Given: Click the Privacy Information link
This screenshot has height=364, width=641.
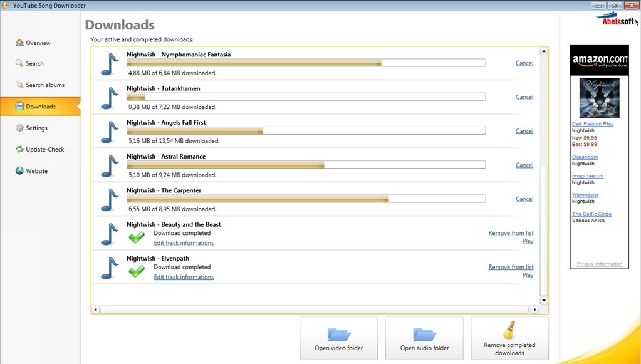Looking at the screenshot, I should [x=599, y=264].
